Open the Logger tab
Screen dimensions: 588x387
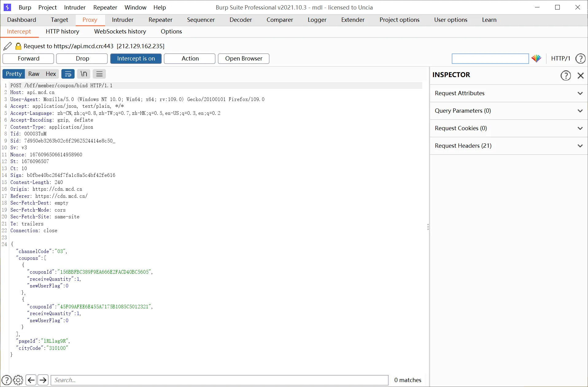(317, 20)
